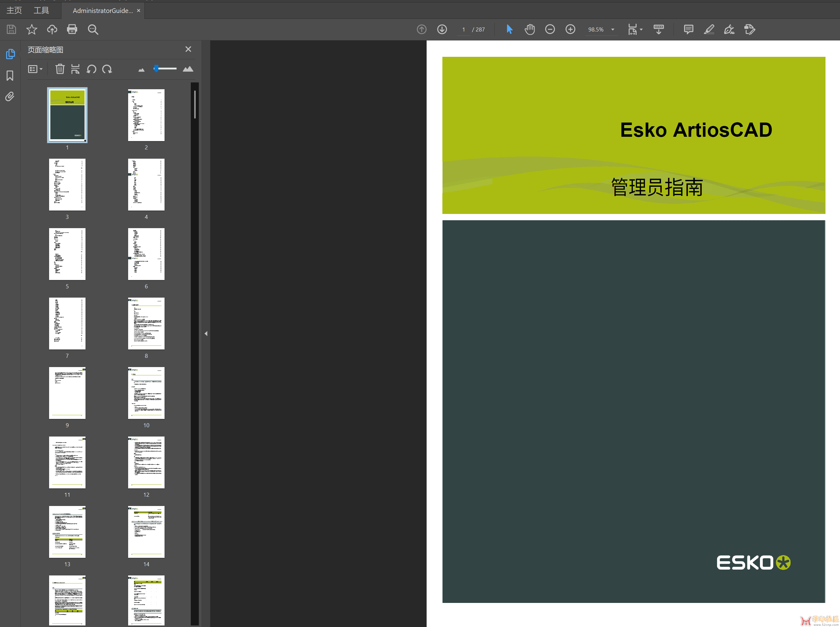Select page 10 thumbnail
This screenshot has height=627, width=840.
pyautogui.click(x=146, y=393)
